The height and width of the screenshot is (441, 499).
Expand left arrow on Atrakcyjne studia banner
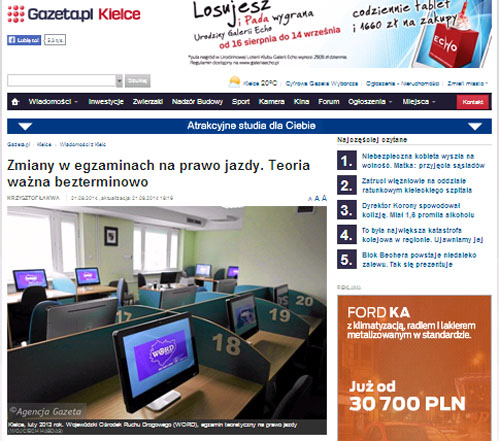[x=25, y=126]
